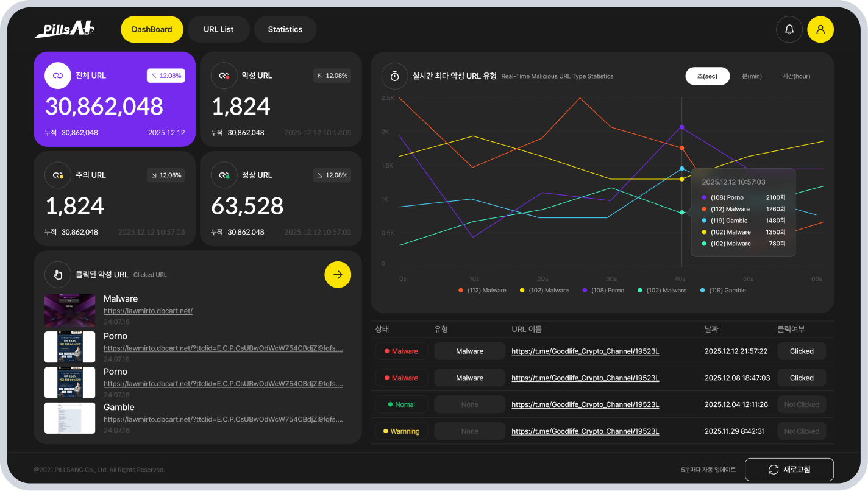Click the 악성 URL card icon
The height and width of the screenshot is (491, 868).
click(x=224, y=76)
